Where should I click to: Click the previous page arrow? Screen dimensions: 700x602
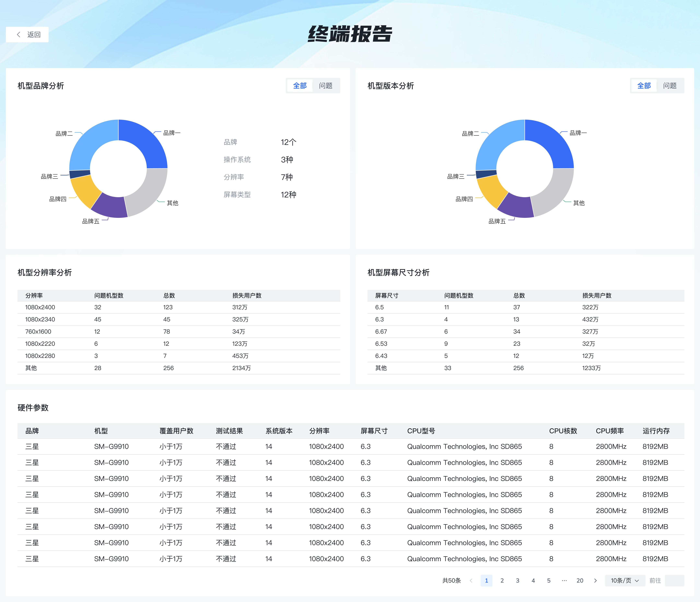471,580
